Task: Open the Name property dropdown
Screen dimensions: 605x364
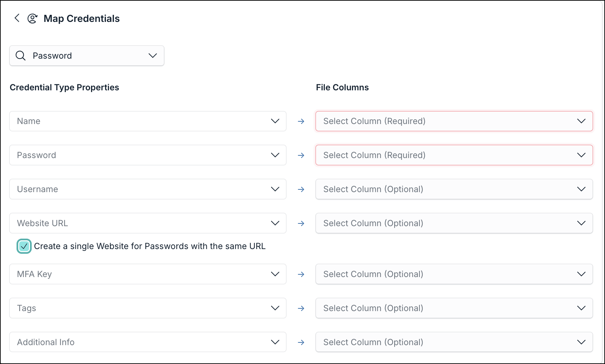Action: [148, 121]
